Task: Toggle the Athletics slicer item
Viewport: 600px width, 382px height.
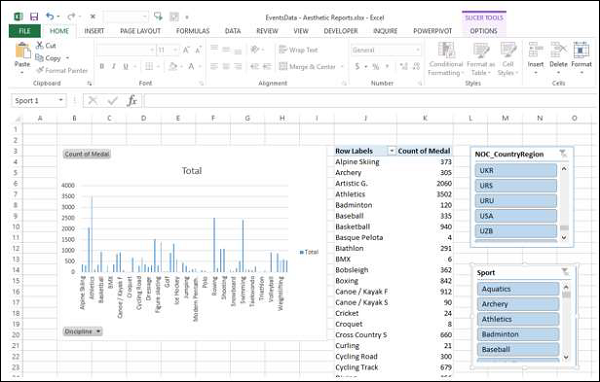Action: (518, 319)
